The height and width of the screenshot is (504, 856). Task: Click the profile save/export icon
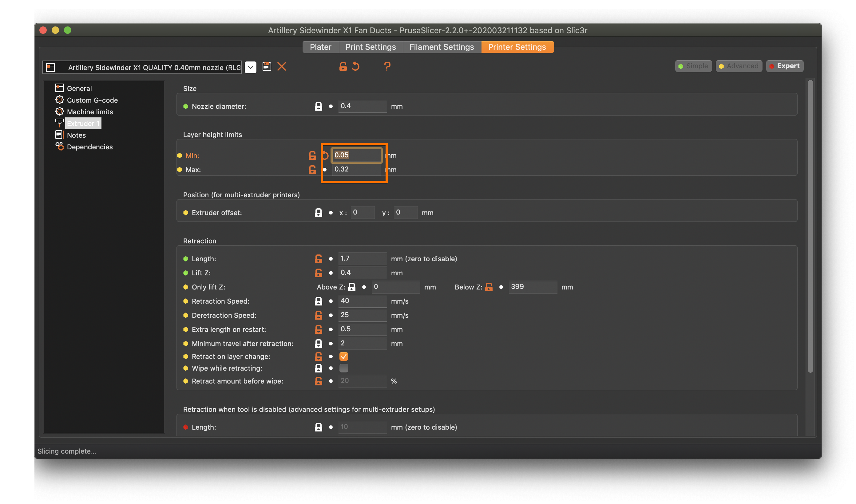point(267,67)
